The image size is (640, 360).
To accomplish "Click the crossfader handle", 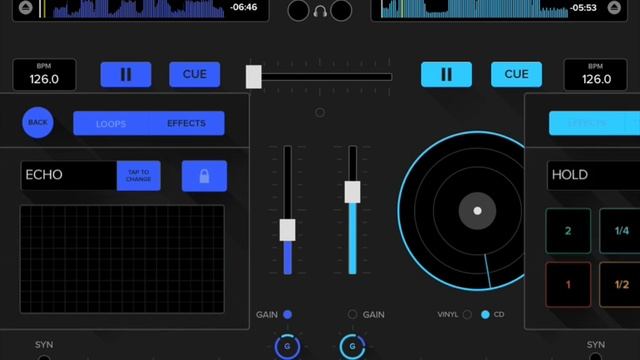I will [253, 77].
